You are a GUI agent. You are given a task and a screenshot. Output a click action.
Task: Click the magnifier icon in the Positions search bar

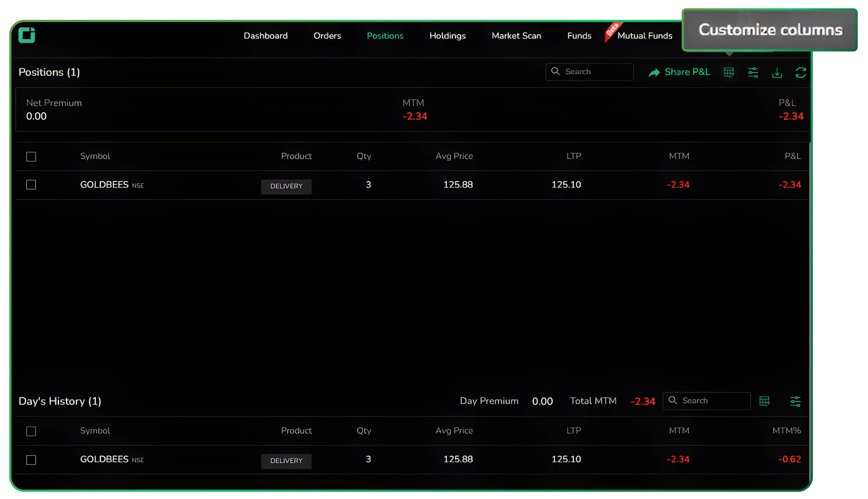click(x=556, y=71)
